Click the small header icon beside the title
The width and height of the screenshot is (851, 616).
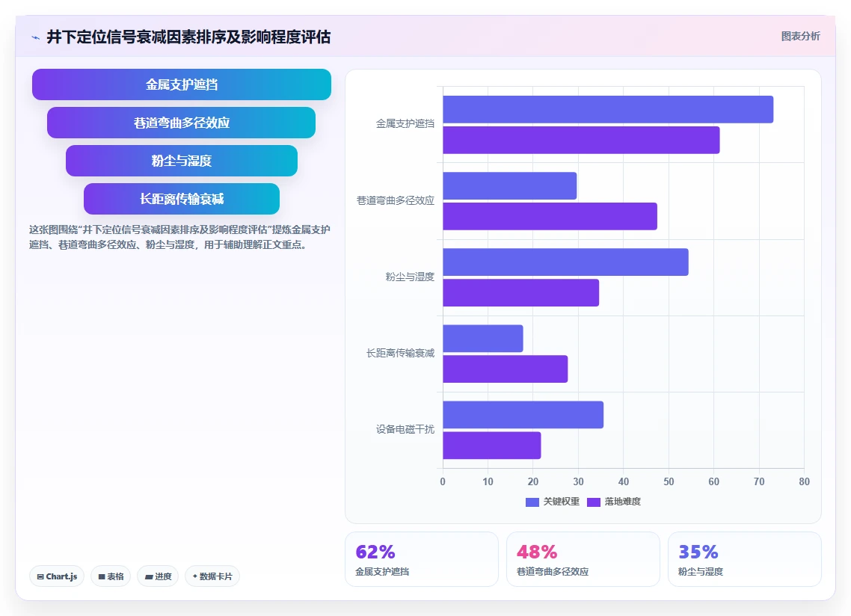click(x=36, y=37)
